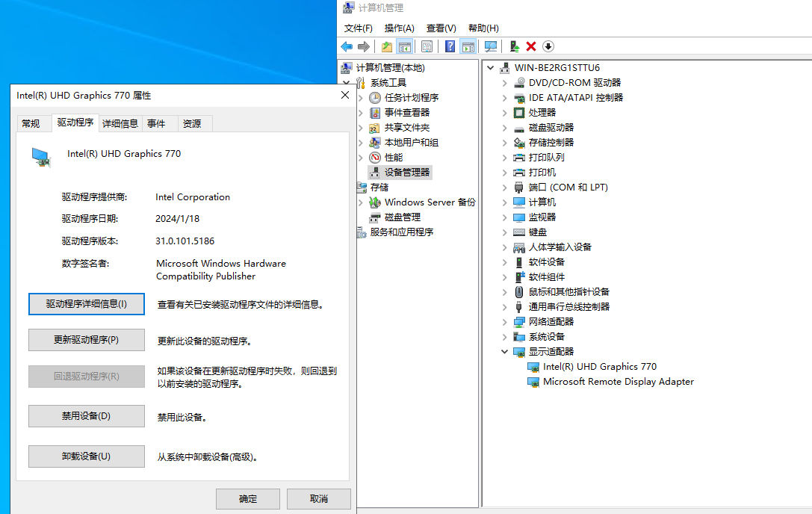Expand the 网络适配器 device category

click(504, 322)
